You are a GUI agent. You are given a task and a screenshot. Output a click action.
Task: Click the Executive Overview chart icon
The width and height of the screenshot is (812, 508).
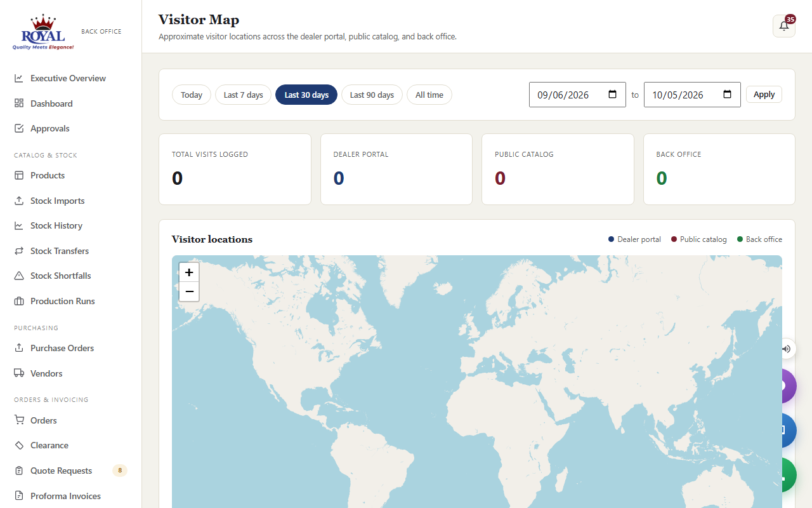[19, 78]
